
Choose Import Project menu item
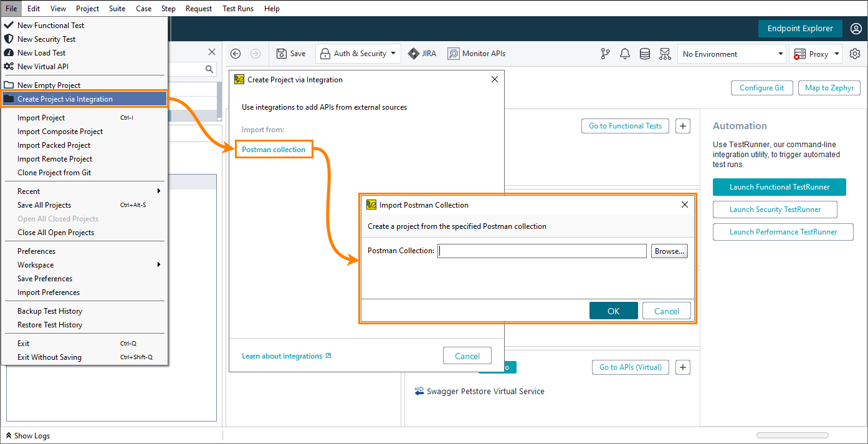pyautogui.click(x=84, y=118)
